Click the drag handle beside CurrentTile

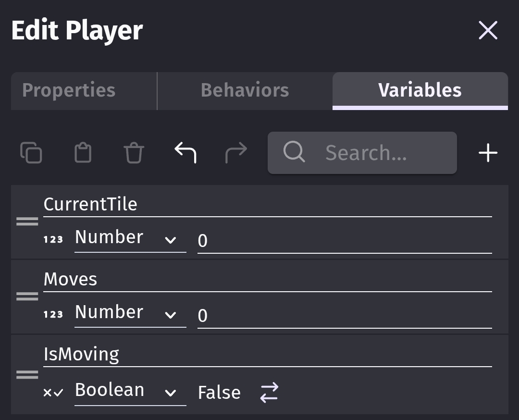click(27, 222)
